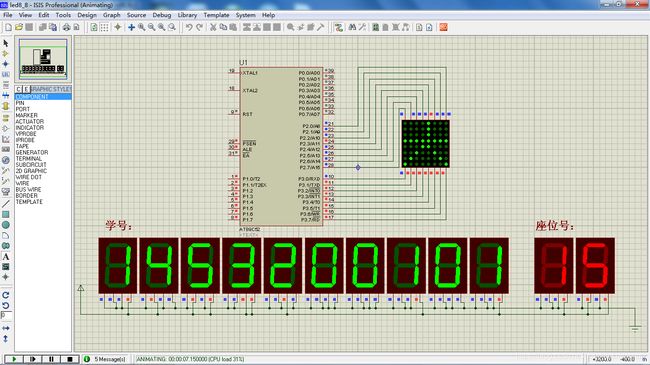Choose the Junction Dot mode tool
650x365 pixels.
tap(6, 64)
